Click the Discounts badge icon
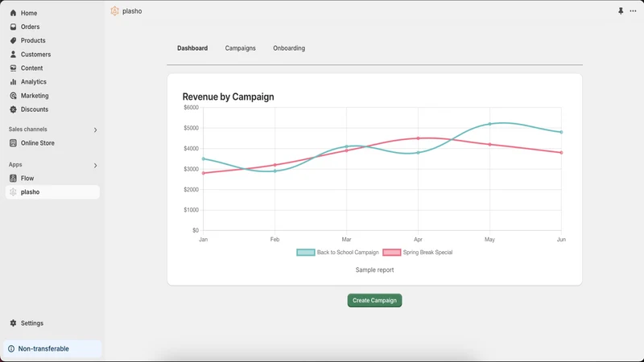 [13, 109]
